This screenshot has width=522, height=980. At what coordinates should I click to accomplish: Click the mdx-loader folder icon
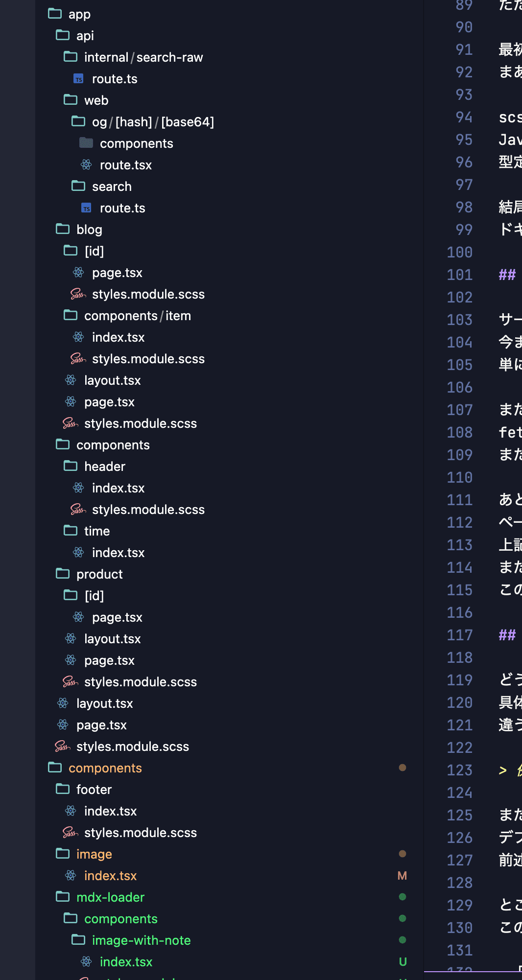click(x=63, y=897)
